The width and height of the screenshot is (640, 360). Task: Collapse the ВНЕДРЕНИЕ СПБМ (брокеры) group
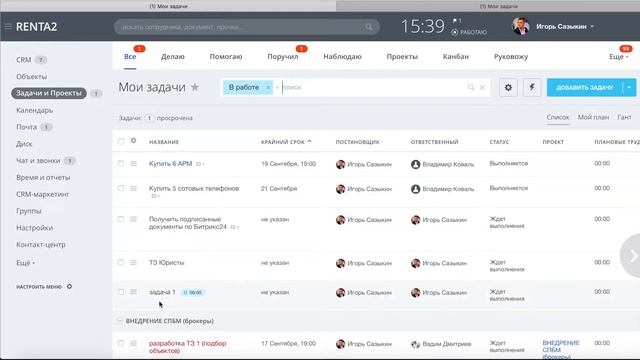[120, 321]
